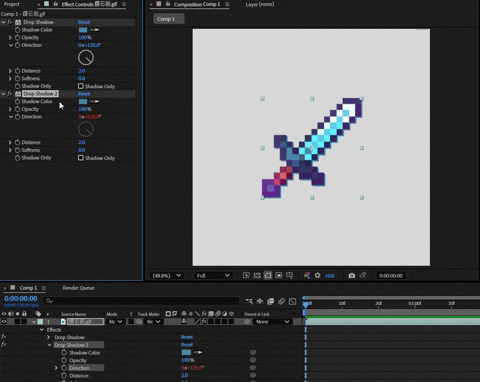Toggle the effects fx switch on layer 1
The image size is (480, 382).
(x=204, y=322)
